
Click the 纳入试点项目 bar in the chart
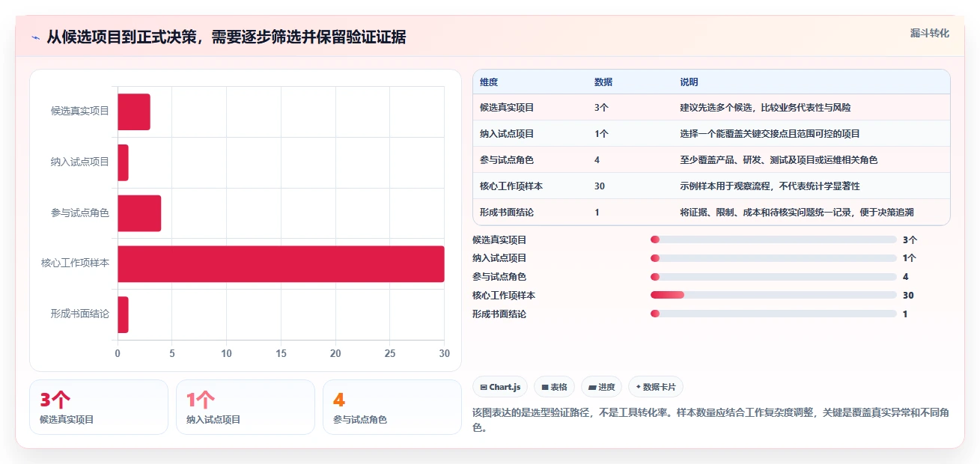click(123, 162)
